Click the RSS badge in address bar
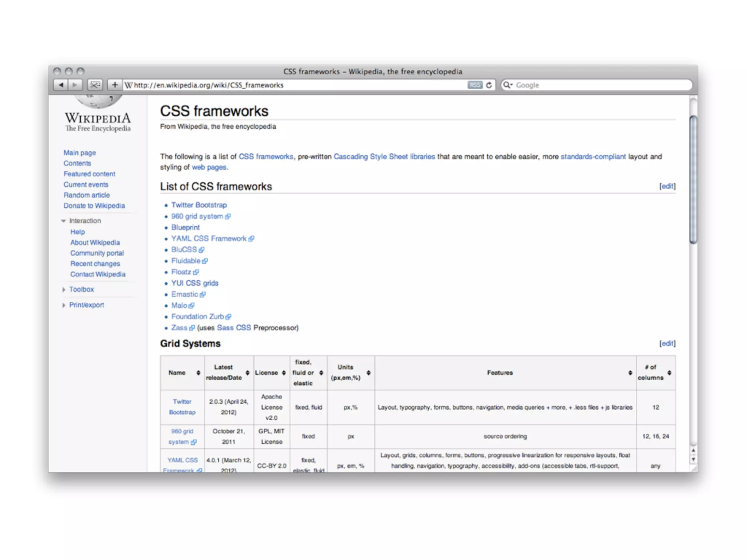Image resolution: width=747 pixels, height=560 pixels. 475,85
